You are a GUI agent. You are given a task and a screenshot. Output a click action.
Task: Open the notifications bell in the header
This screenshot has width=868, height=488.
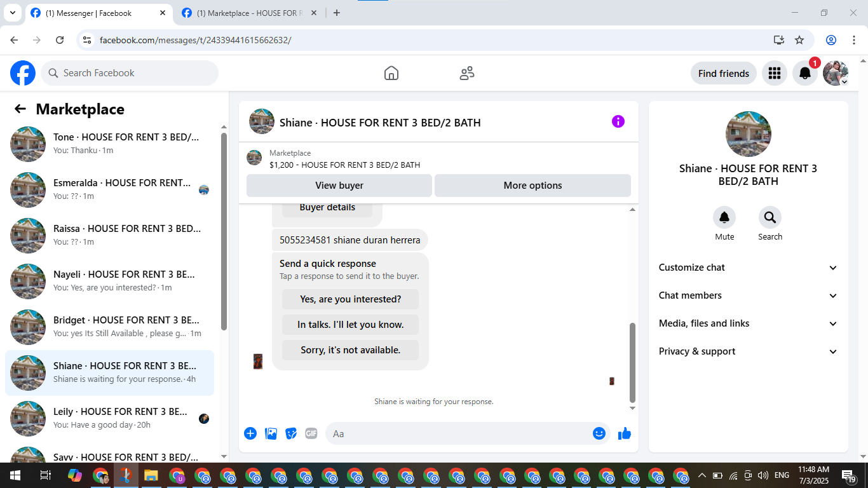coord(804,73)
